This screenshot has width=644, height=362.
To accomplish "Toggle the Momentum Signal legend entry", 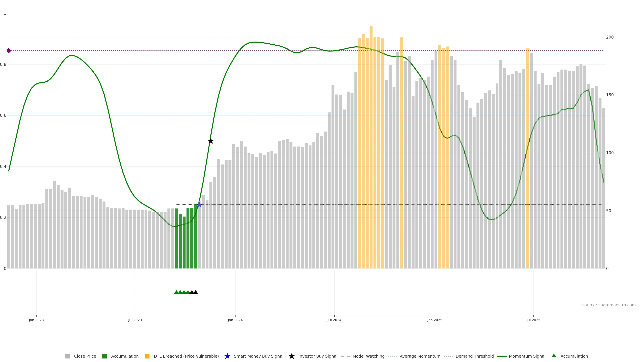I will point(527,356).
